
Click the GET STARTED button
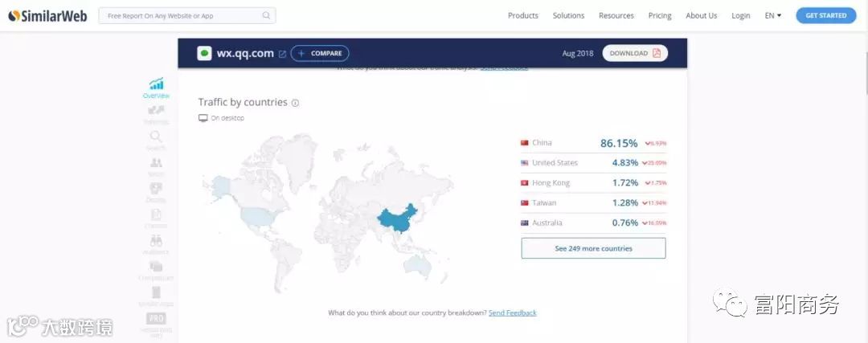[826, 15]
